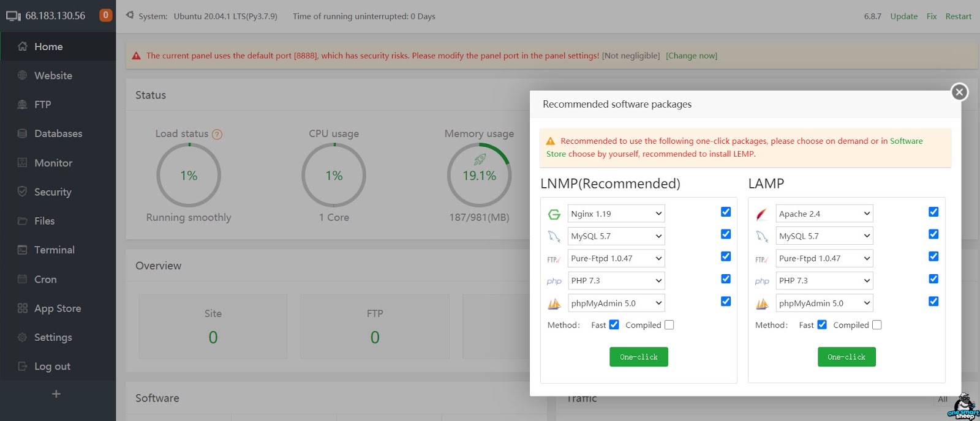
Task: Open the LNMP MySQL 5.7 dropdown
Action: tap(616, 236)
